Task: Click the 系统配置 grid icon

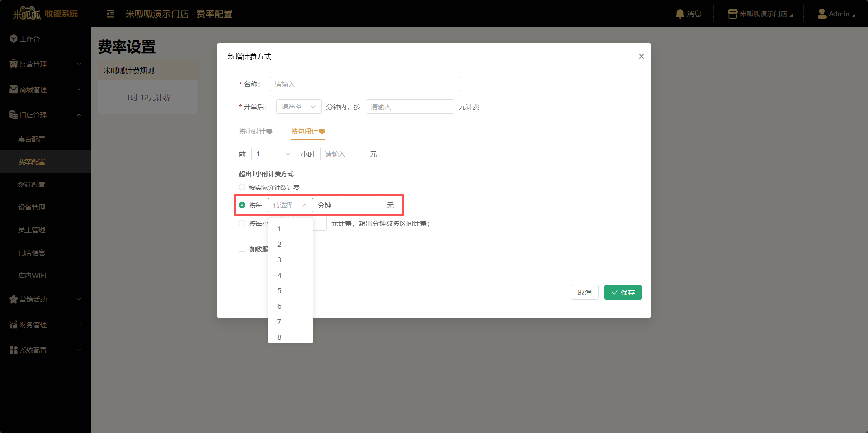Action: (14, 350)
